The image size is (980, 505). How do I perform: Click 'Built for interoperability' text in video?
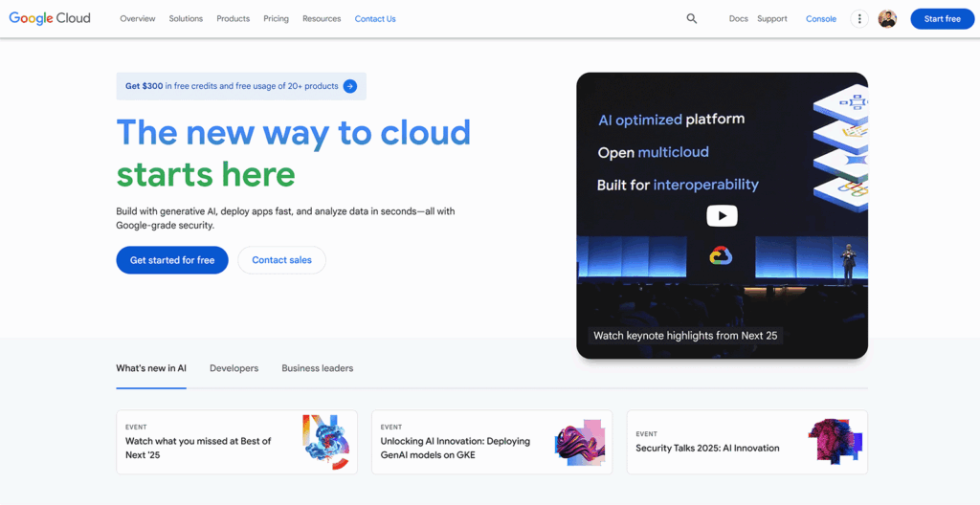[x=678, y=185]
